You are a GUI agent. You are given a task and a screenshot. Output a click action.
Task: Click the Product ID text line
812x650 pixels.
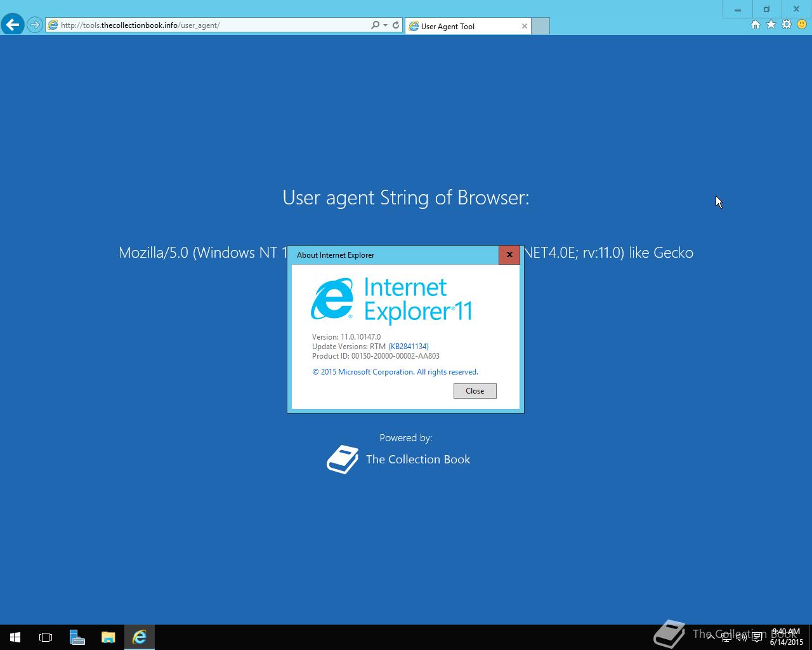click(376, 356)
